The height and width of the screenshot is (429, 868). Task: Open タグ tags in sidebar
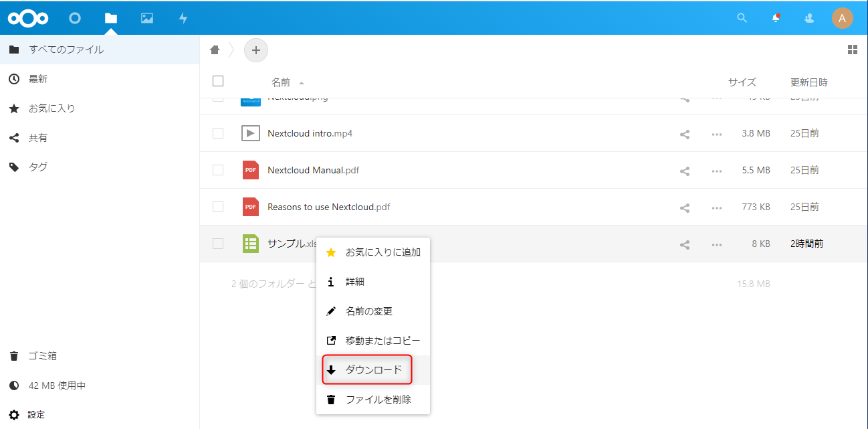tap(100, 167)
